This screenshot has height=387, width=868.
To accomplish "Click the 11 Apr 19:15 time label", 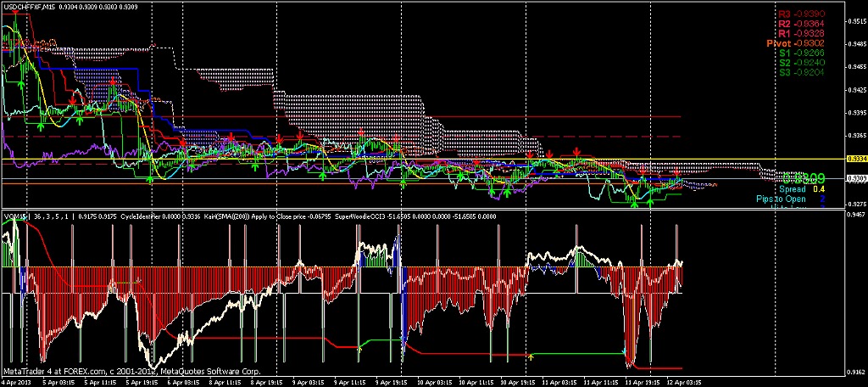I will (643, 381).
